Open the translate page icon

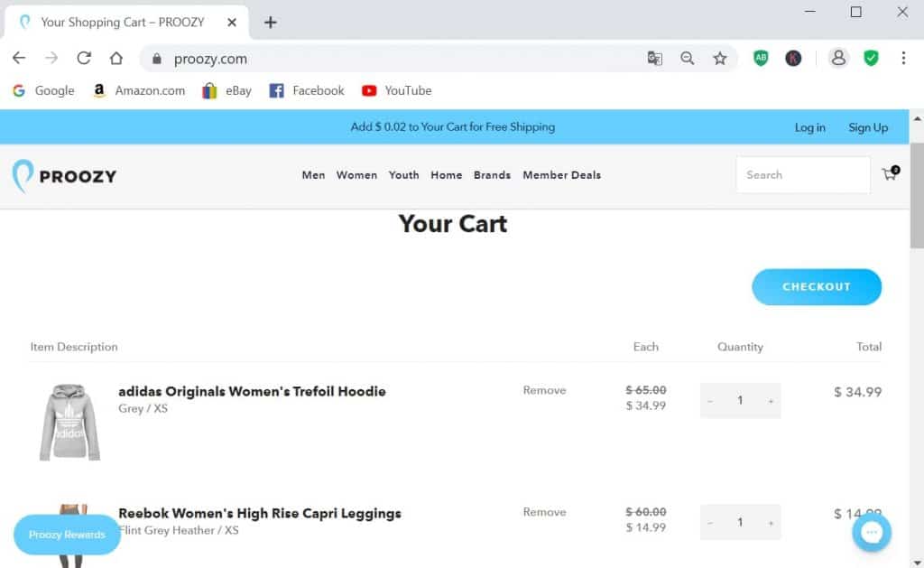click(x=655, y=59)
